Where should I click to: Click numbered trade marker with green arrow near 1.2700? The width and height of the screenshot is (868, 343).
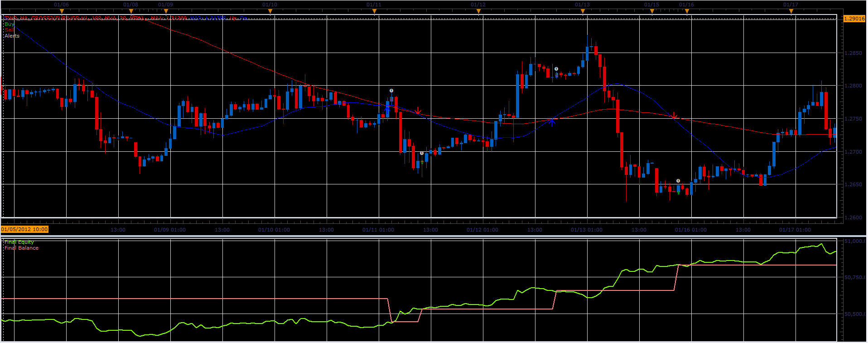(x=422, y=154)
